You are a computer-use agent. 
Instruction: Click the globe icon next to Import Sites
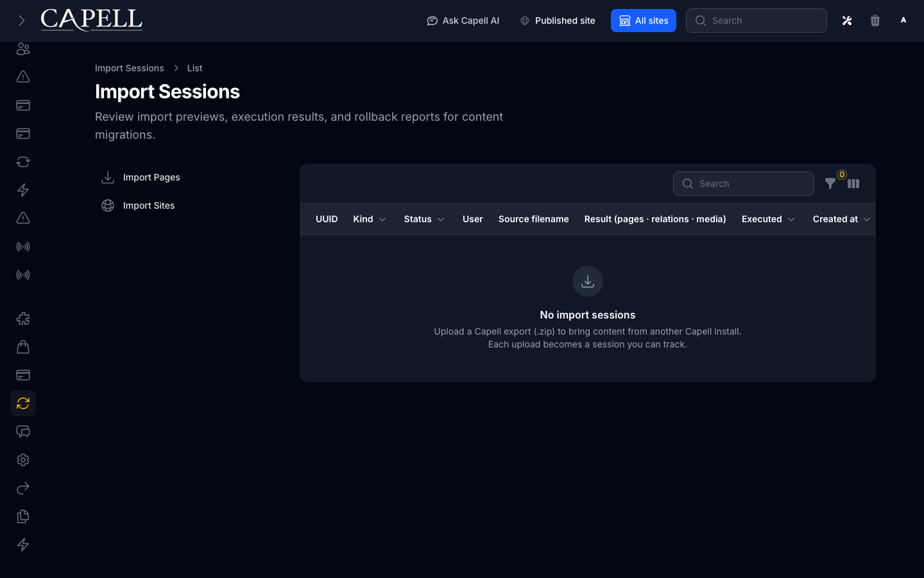click(108, 206)
